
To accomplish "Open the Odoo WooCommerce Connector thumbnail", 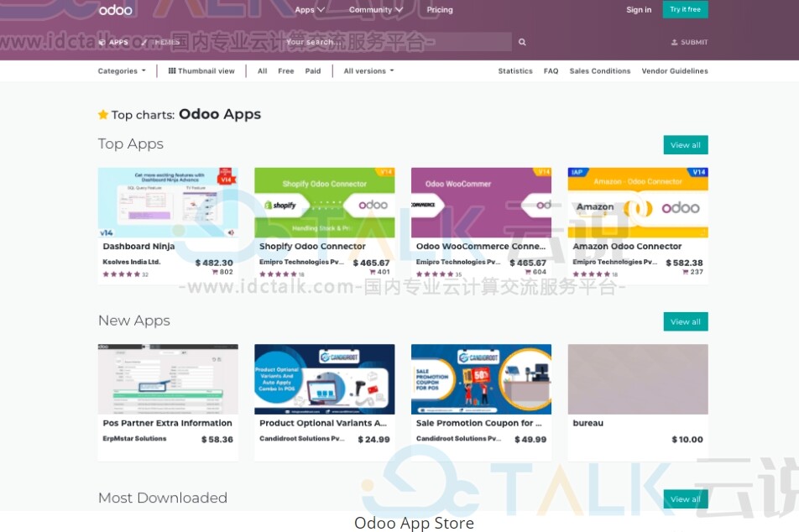I will 482,203.
